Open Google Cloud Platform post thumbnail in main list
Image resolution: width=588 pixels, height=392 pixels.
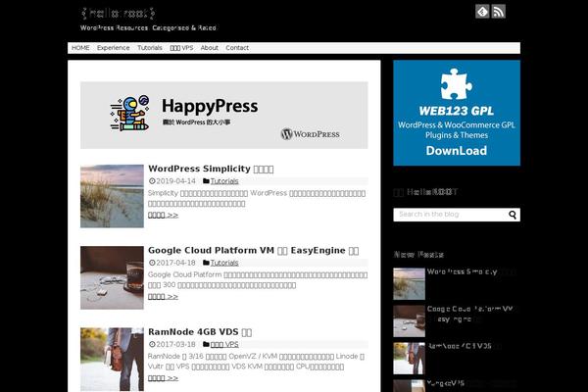[x=112, y=277]
